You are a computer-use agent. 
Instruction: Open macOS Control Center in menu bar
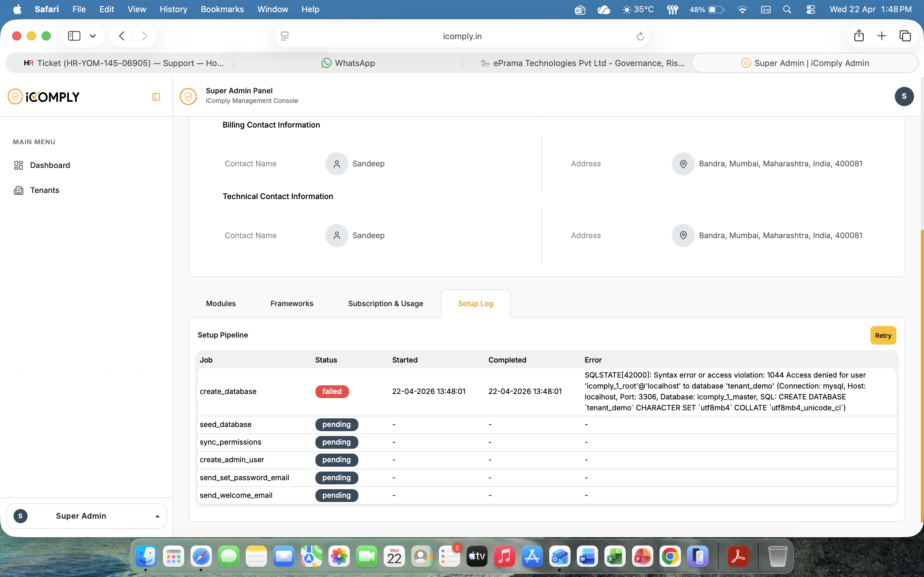point(810,10)
